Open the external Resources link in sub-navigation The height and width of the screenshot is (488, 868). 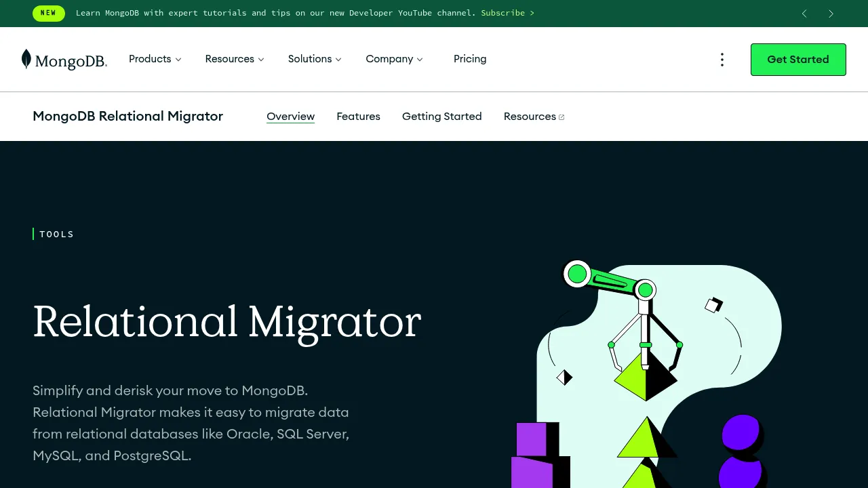(x=534, y=117)
